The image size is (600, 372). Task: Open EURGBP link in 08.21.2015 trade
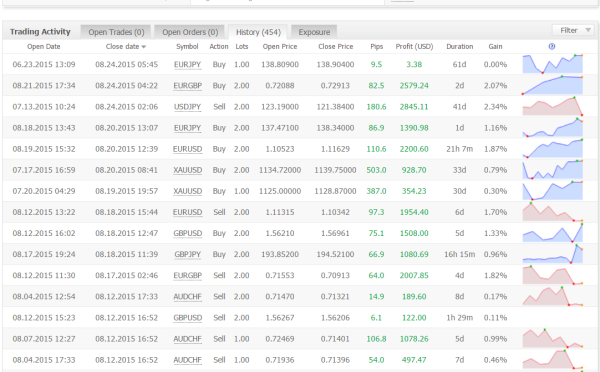coord(187,86)
